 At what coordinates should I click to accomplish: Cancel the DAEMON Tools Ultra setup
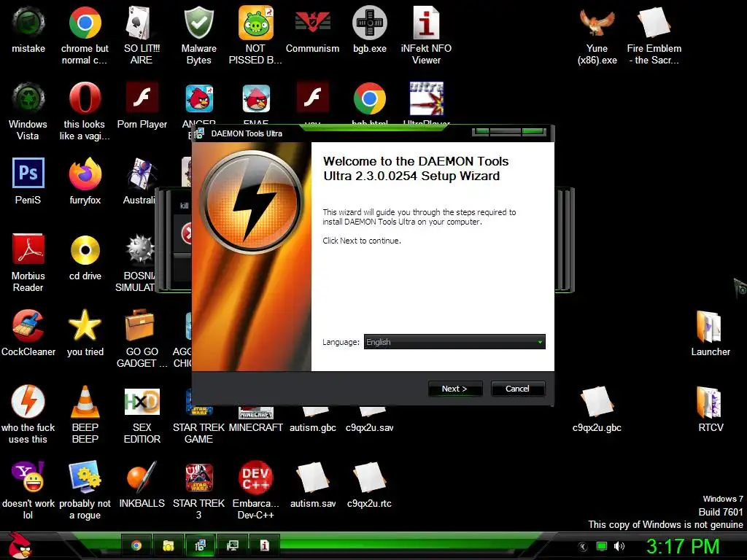pyautogui.click(x=517, y=389)
